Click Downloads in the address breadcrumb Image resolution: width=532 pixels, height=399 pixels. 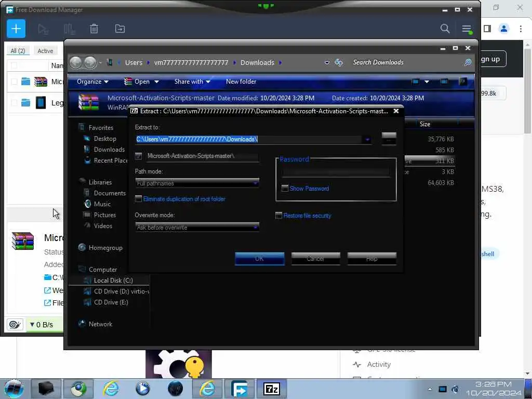(257, 62)
